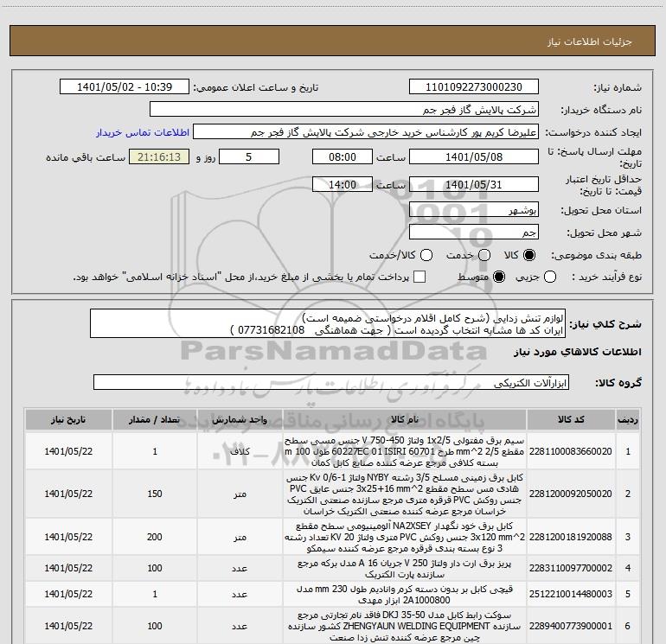666x644 pixels.
Task: Click the کابل برق زمینی مسلح item name
Action: pyautogui.click(x=405, y=494)
